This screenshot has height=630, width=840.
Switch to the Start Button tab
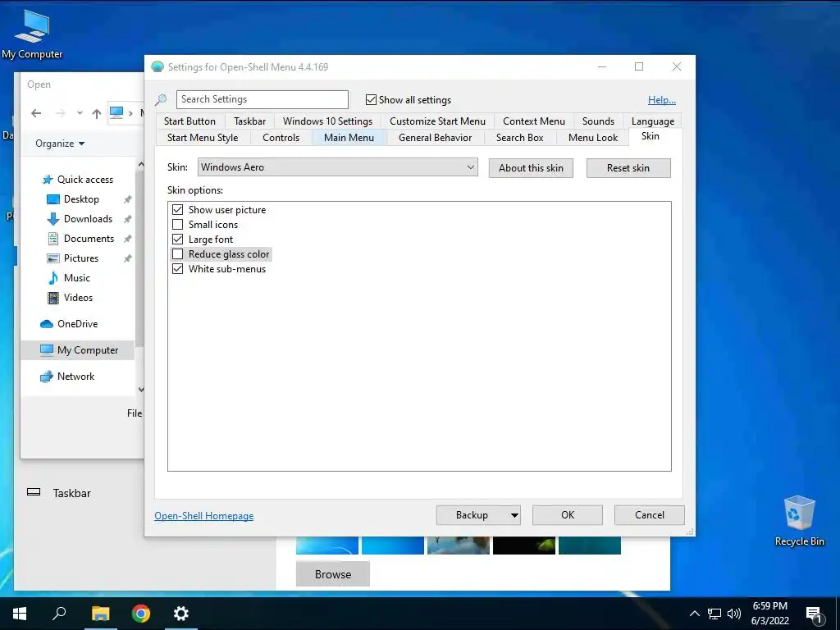coord(189,121)
